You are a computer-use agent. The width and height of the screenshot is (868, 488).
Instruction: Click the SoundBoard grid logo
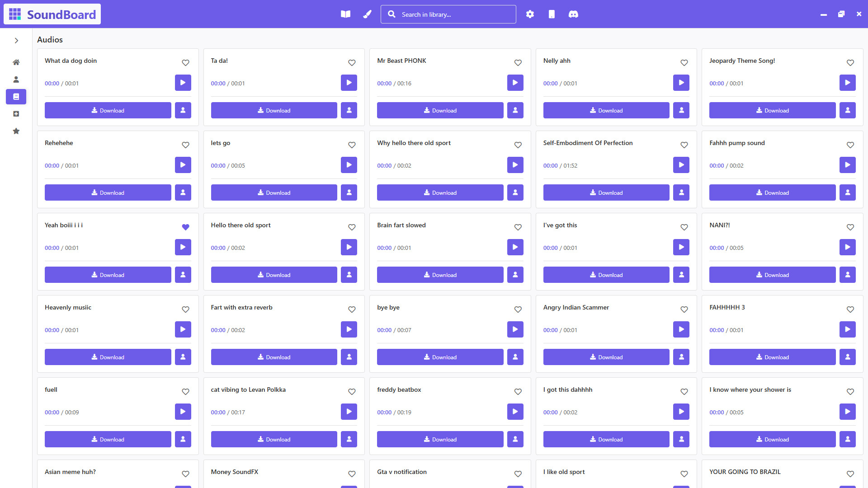tap(15, 14)
